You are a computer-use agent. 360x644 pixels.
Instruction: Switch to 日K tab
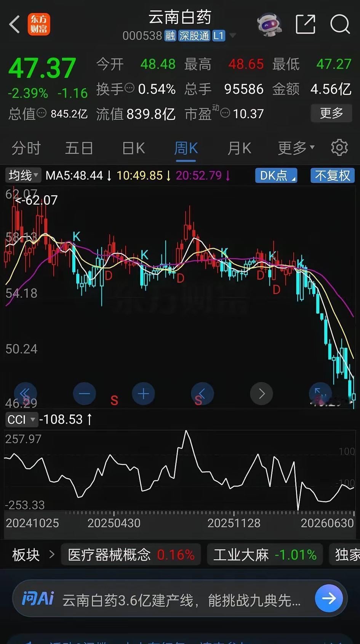point(133,148)
